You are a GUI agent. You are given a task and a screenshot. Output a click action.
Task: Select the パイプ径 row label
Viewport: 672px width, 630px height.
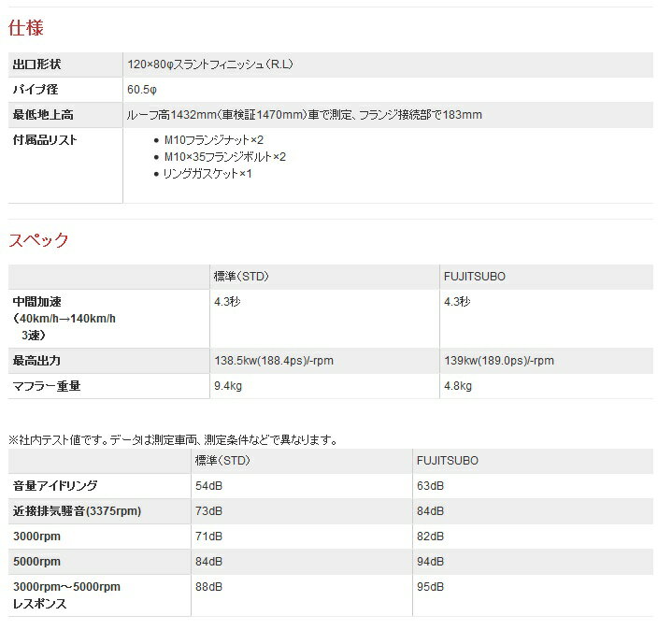[x=36, y=90]
